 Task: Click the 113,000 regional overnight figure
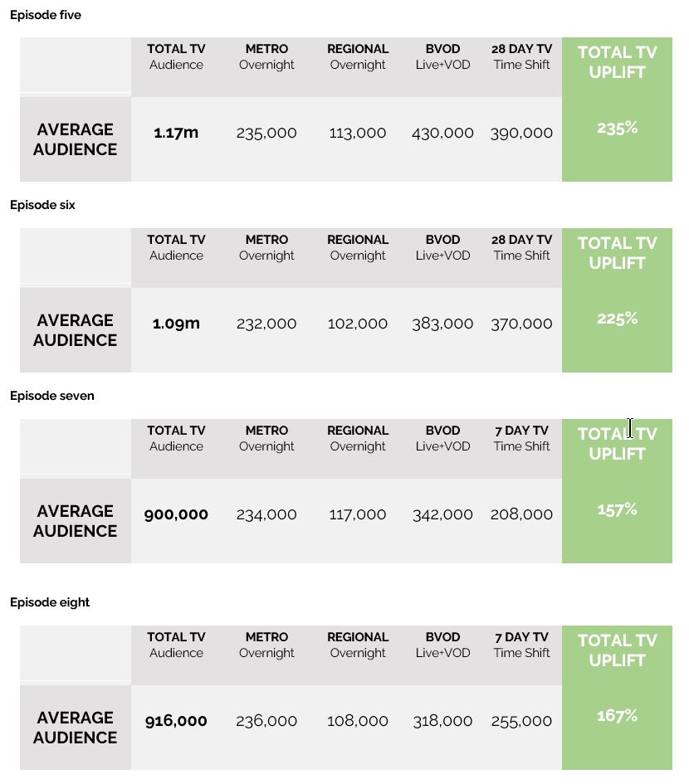[x=357, y=133]
